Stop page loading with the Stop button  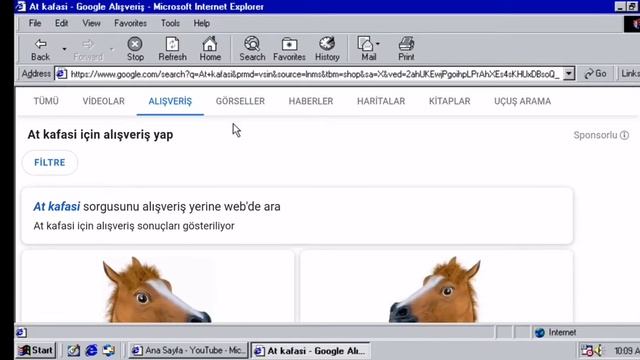click(x=135, y=49)
